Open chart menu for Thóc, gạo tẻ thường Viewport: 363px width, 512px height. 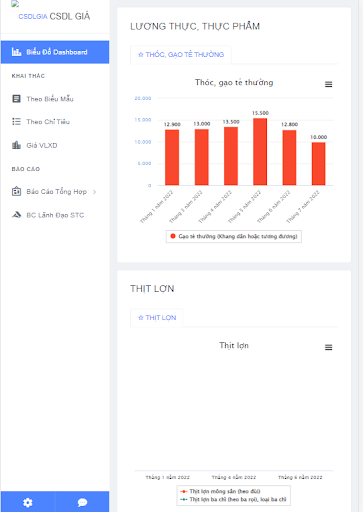click(x=328, y=84)
